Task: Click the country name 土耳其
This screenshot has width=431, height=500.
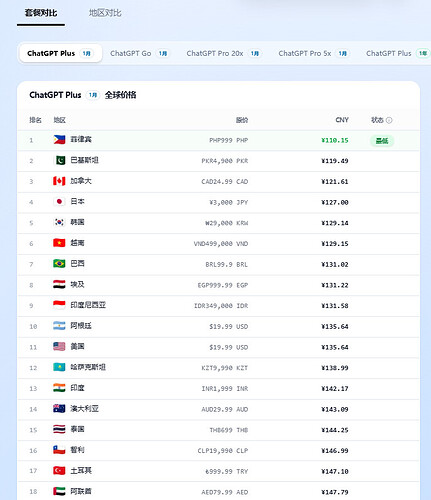Action: coord(81,471)
